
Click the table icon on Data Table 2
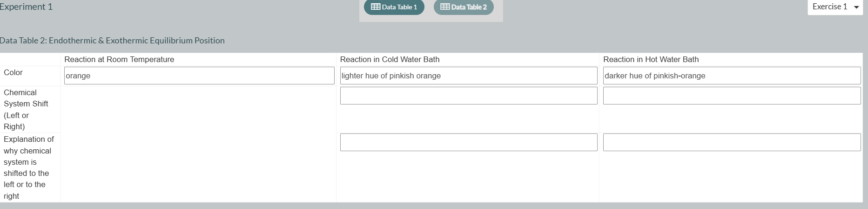pyautogui.click(x=445, y=7)
